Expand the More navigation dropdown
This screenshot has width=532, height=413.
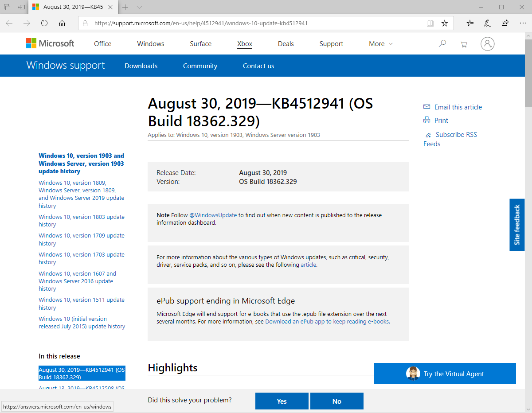381,44
